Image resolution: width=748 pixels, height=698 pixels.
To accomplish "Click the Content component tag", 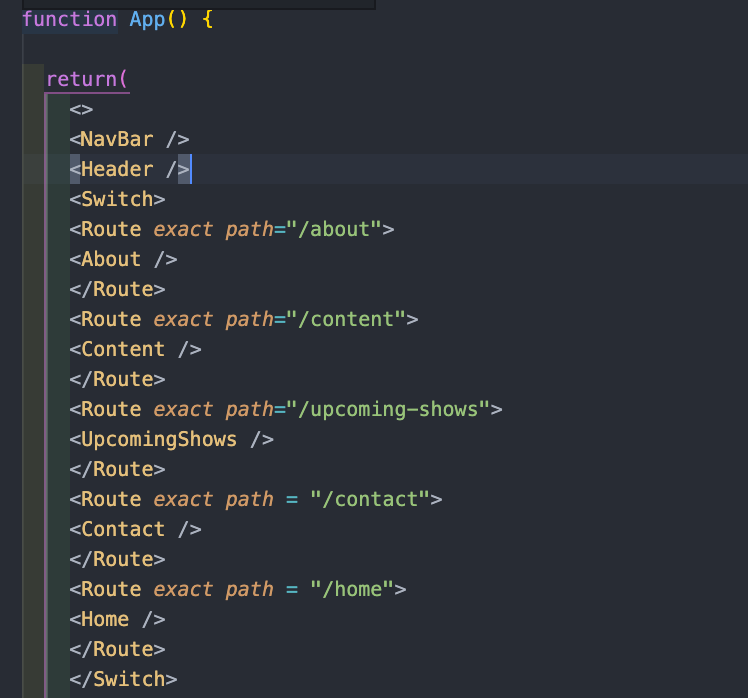I will coord(135,349).
